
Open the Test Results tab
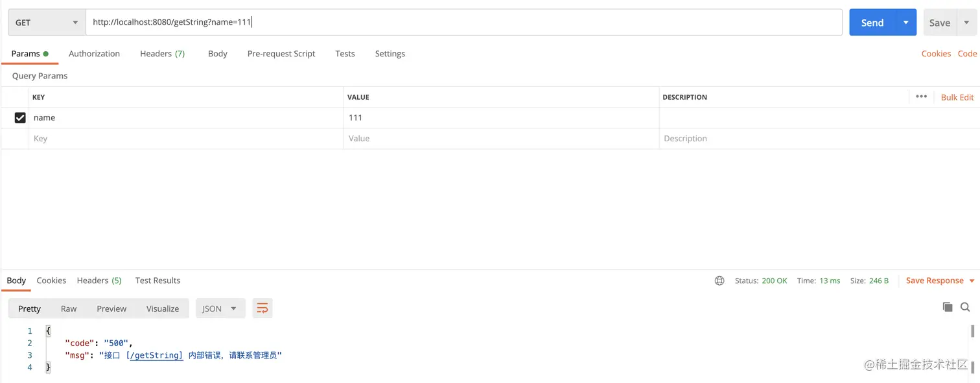click(x=157, y=281)
